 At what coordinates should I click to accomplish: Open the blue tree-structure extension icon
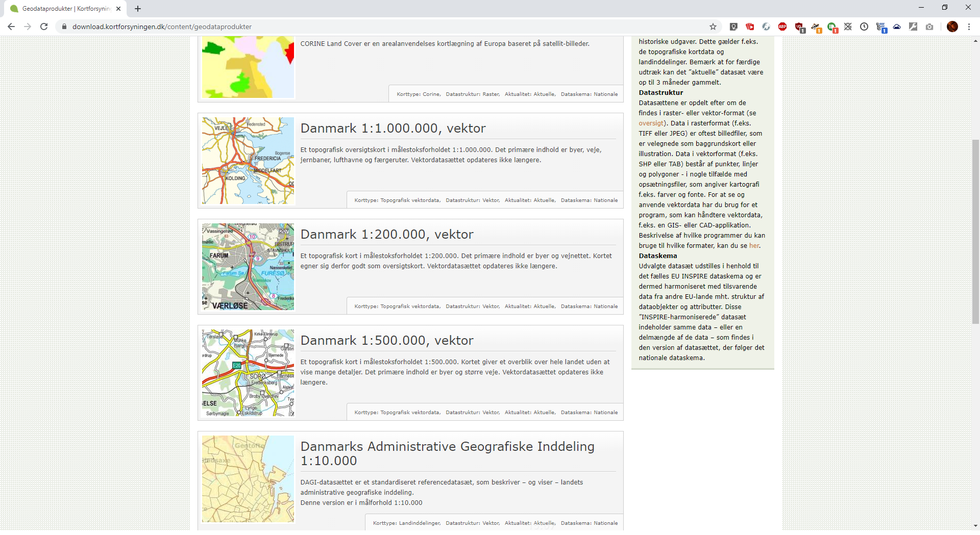tap(881, 27)
